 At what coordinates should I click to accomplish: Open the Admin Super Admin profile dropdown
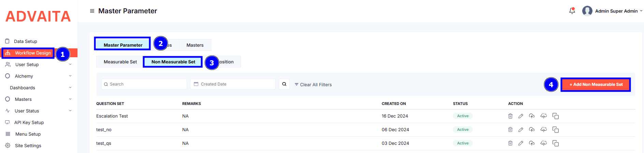[x=612, y=11]
